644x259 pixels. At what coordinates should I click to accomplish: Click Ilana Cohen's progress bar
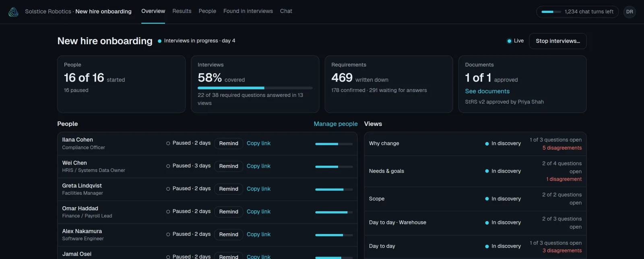(x=334, y=144)
